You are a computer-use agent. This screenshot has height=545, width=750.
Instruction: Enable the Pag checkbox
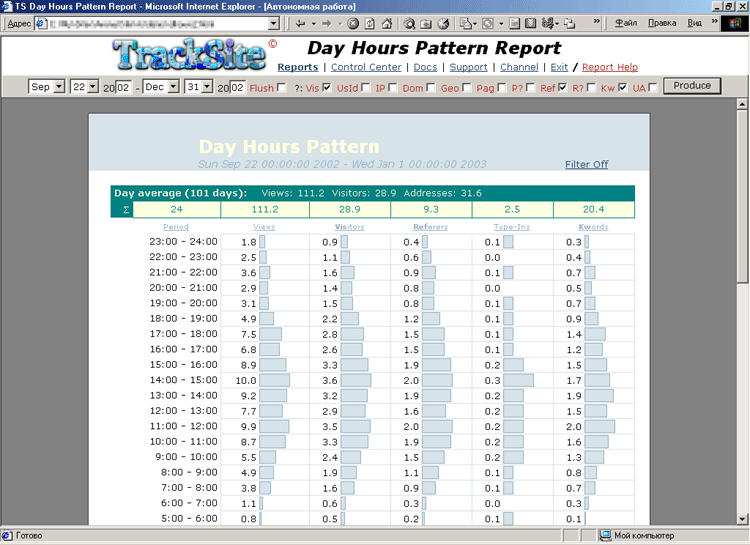[x=502, y=87]
